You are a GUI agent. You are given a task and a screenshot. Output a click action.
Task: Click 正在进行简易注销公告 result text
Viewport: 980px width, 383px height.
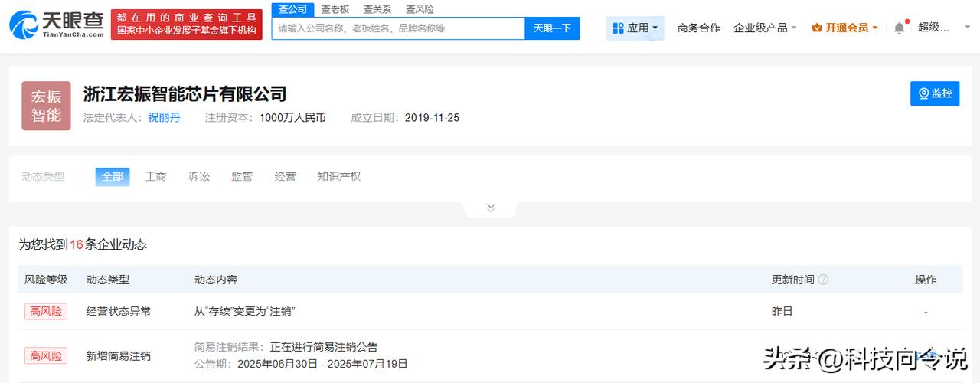click(324, 347)
